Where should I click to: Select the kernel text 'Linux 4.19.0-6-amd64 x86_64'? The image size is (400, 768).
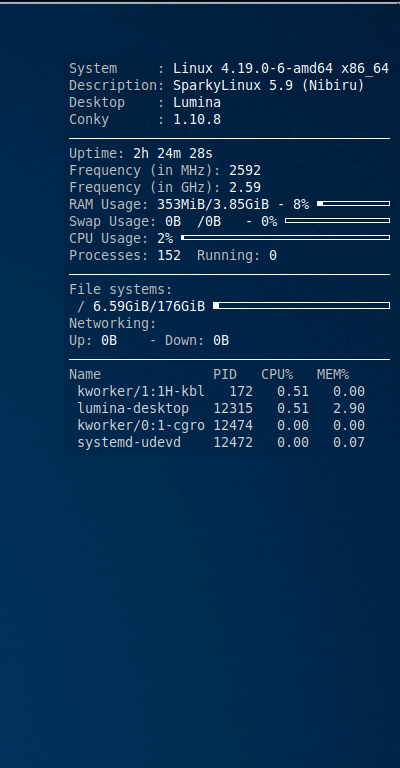pyautogui.click(x=281, y=69)
